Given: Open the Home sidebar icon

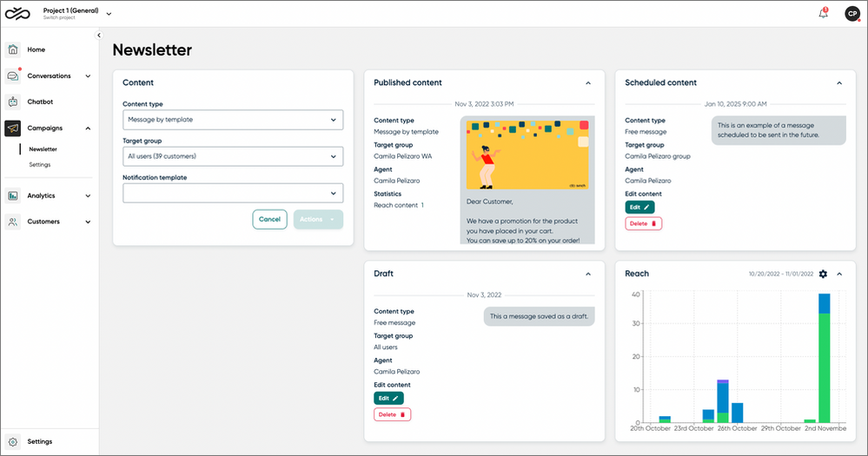Looking at the screenshot, I should tap(13, 50).
